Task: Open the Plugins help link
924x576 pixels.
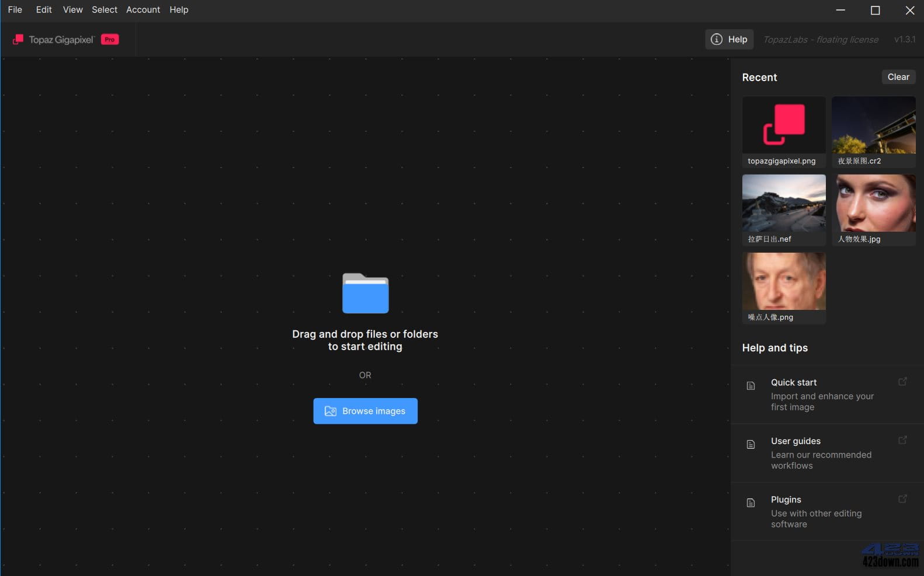Action: point(827,512)
